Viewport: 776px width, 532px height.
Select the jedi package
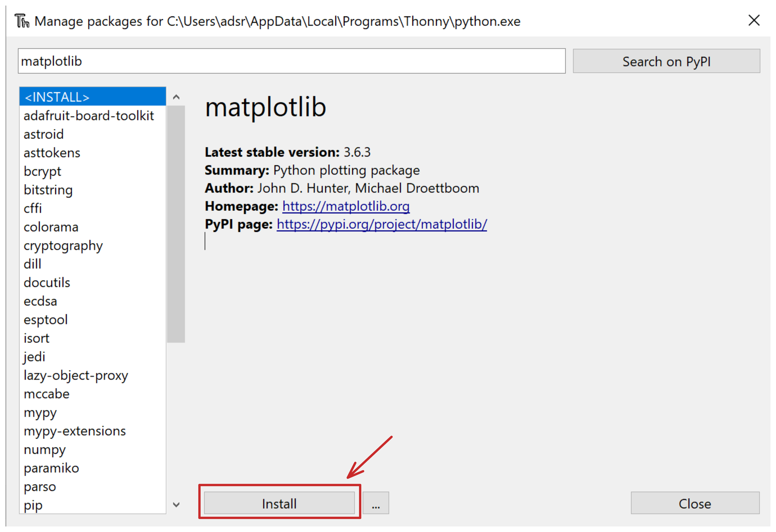[93, 357]
